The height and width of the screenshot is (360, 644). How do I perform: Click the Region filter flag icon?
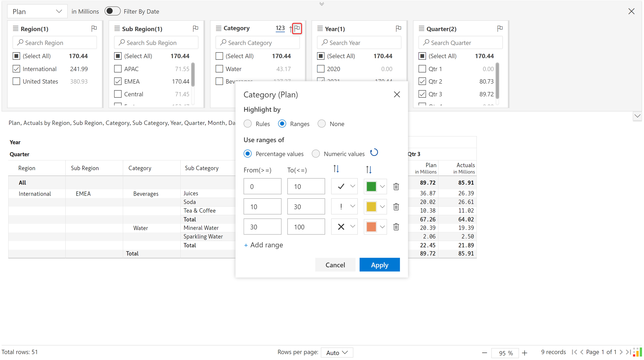[94, 28]
